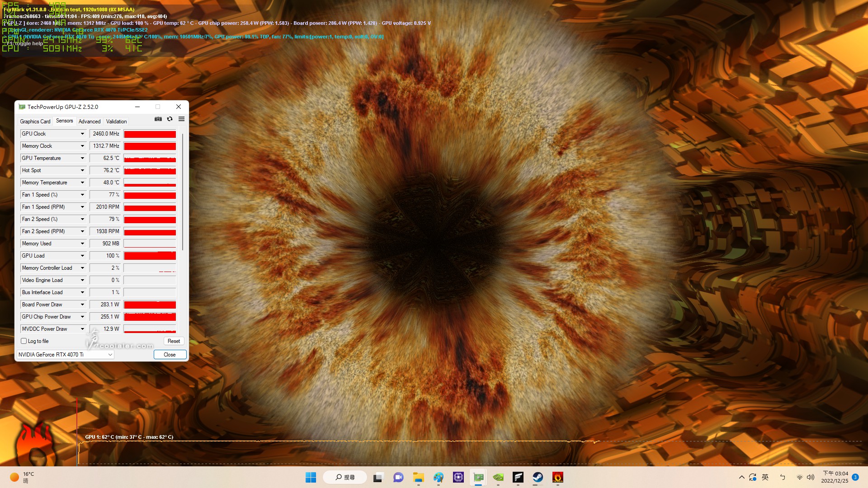The width and height of the screenshot is (868, 488).
Task: Open the Bus Interface Load dropdown
Action: [82, 292]
